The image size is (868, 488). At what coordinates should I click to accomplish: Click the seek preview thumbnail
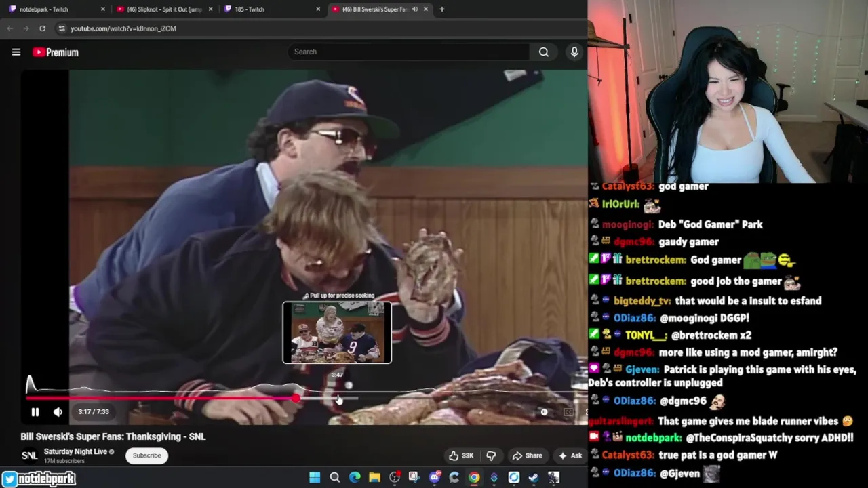[337, 332]
